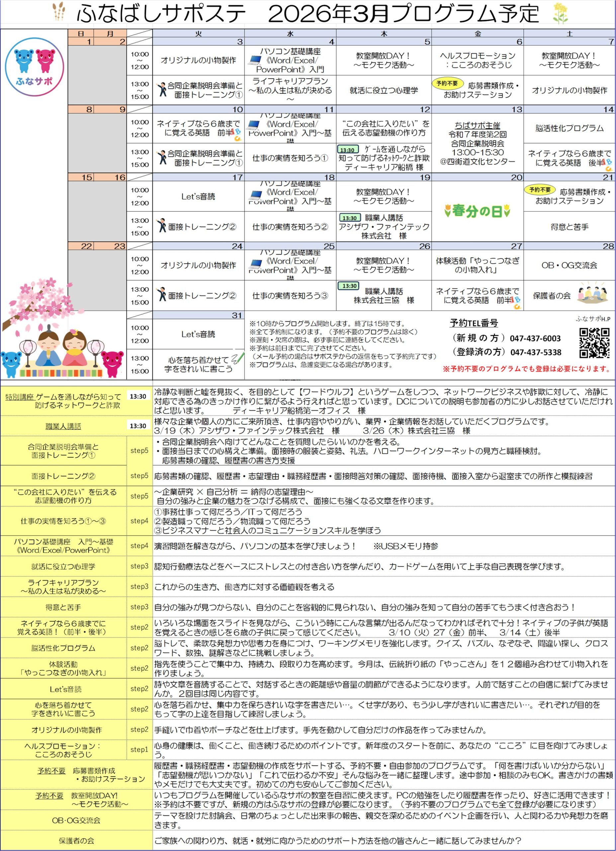Screen dimensions: 616x851
Task: Click the 予約TEL番号 heading
Action: [474, 323]
